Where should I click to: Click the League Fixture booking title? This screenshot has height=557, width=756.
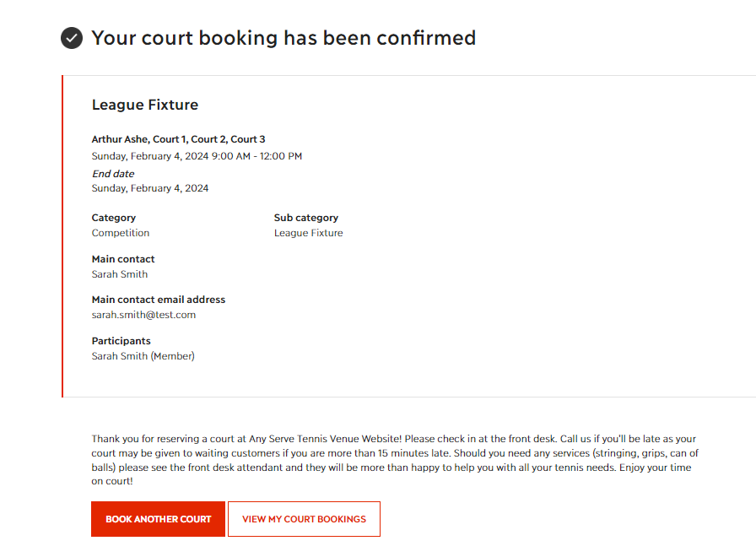click(x=145, y=105)
